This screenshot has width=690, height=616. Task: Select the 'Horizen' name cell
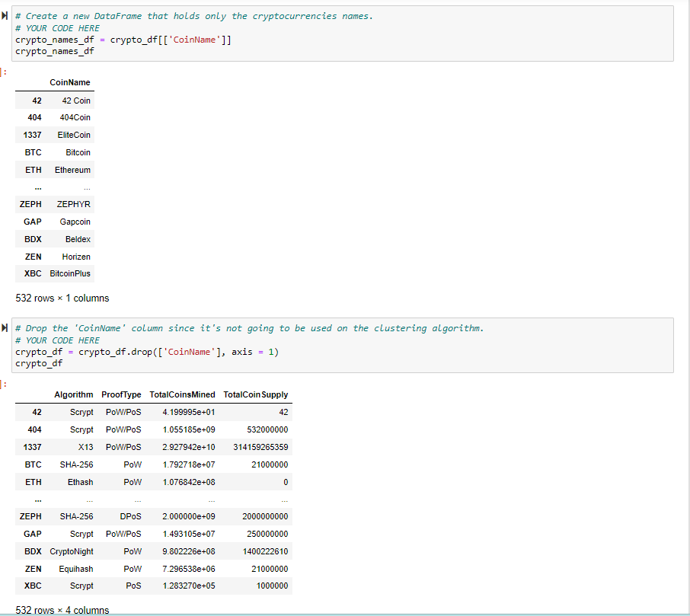pyautogui.click(x=76, y=257)
